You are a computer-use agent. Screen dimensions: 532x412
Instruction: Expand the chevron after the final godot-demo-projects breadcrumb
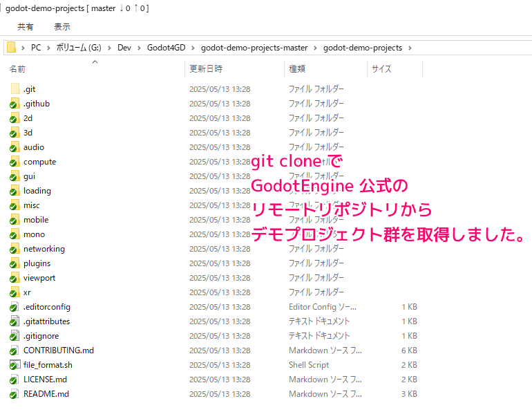click(410, 48)
